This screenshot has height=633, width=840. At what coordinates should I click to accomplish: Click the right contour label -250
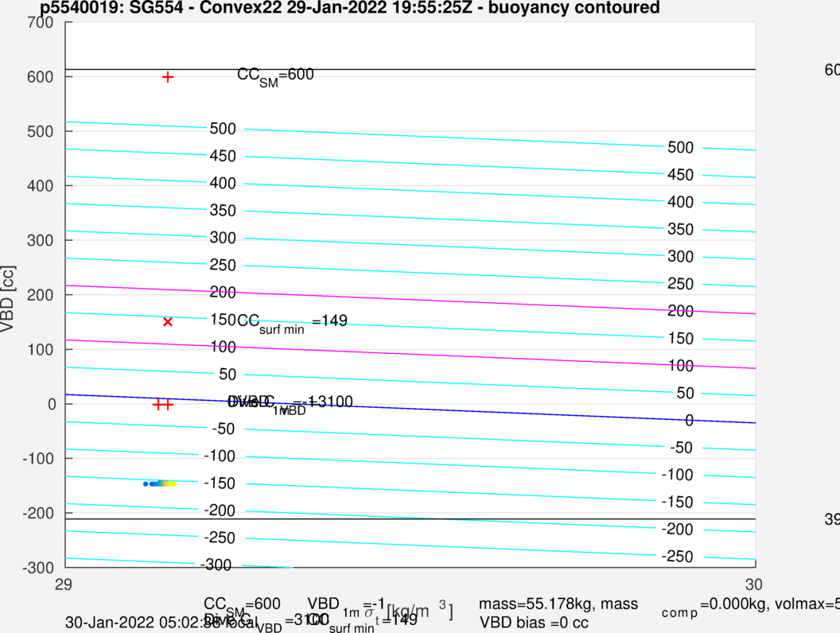coord(677,557)
